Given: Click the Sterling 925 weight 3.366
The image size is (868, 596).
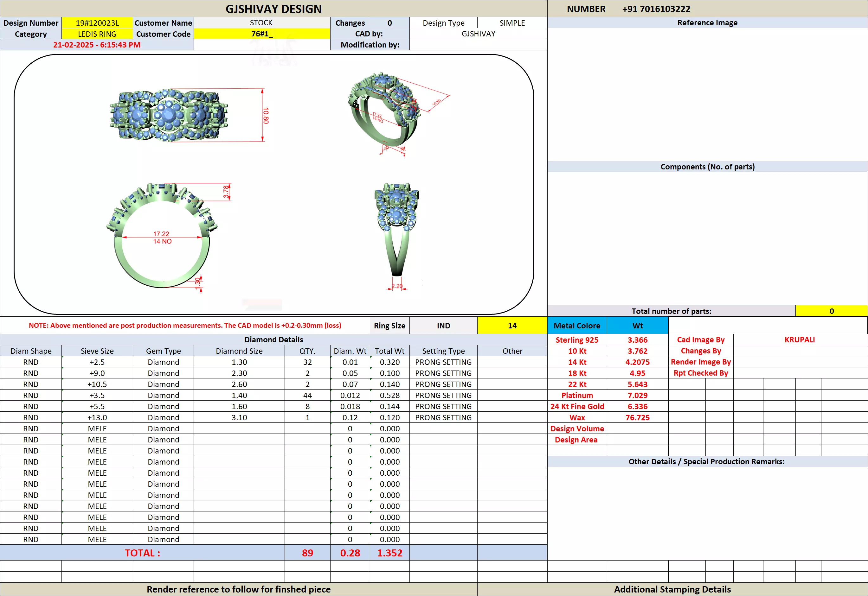Looking at the screenshot, I should (x=637, y=340).
